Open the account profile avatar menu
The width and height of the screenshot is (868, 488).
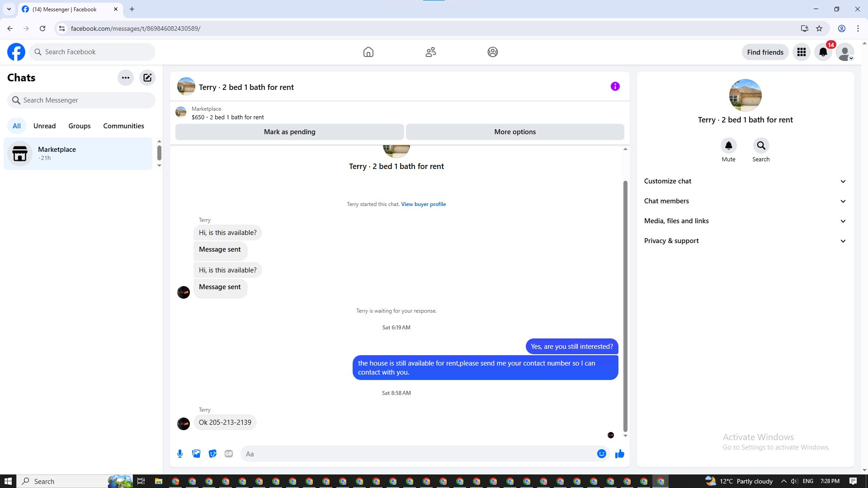click(x=845, y=52)
